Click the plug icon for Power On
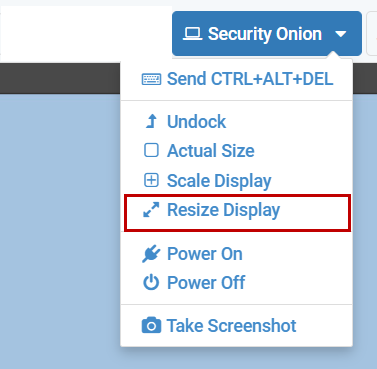The height and width of the screenshot is (369, 377). [151, 254]
